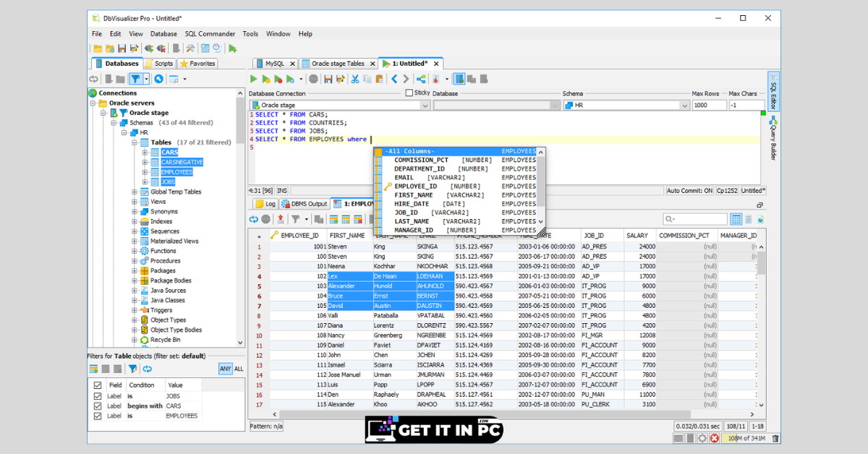The image size is (868, 454).
Task: Uncheck the 'begins with CARS' filter checkbox
Action: click(x=97, y=406)
